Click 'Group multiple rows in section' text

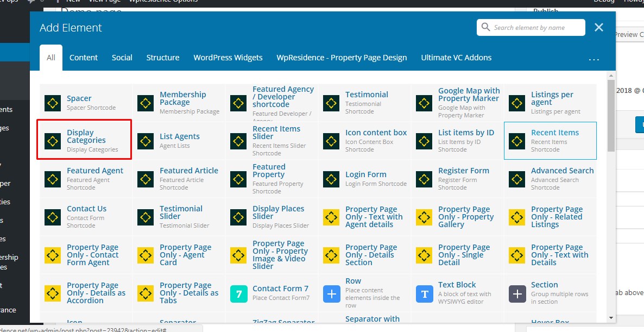click(559, 298)
